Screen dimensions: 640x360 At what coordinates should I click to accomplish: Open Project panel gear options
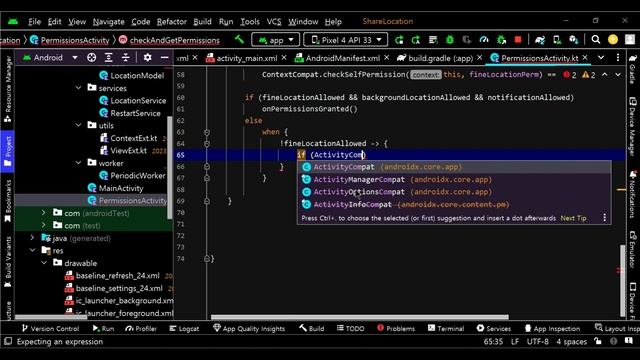(147, 58)
